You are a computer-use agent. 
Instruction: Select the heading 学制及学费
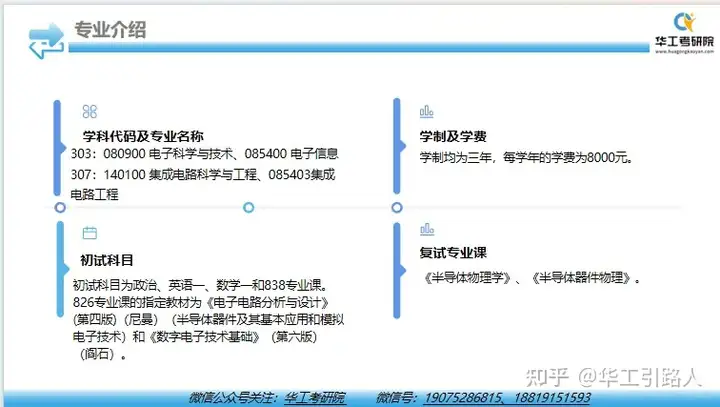(453, 136)
